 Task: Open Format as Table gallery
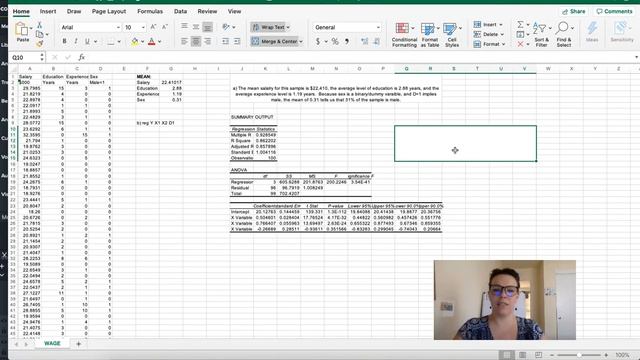pyautogui.click(x=430, y=35)
